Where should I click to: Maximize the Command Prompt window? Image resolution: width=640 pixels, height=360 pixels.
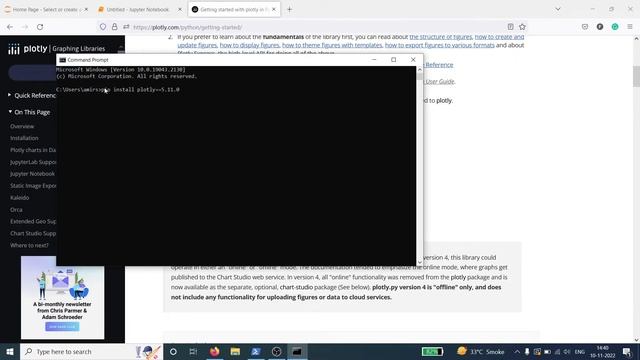[x=393, y=60]
